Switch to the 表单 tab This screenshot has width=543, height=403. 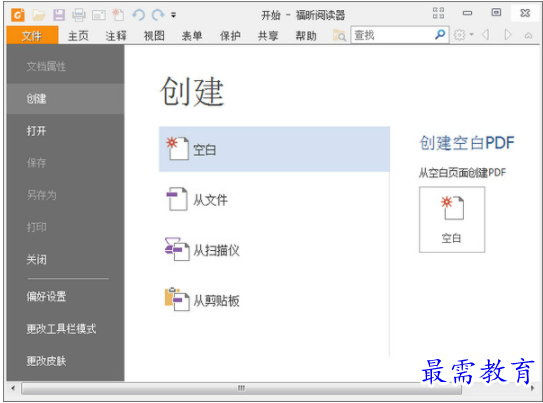tap(192, 35)
